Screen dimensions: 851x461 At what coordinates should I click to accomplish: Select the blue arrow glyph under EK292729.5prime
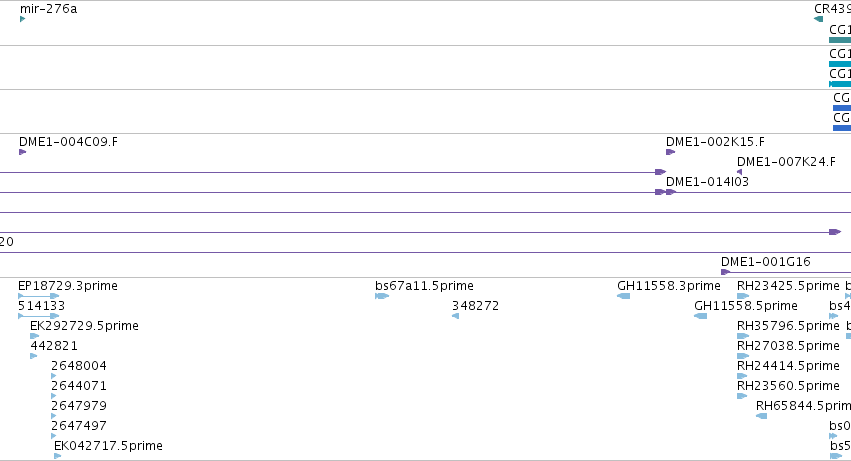[x=35, y=336]
